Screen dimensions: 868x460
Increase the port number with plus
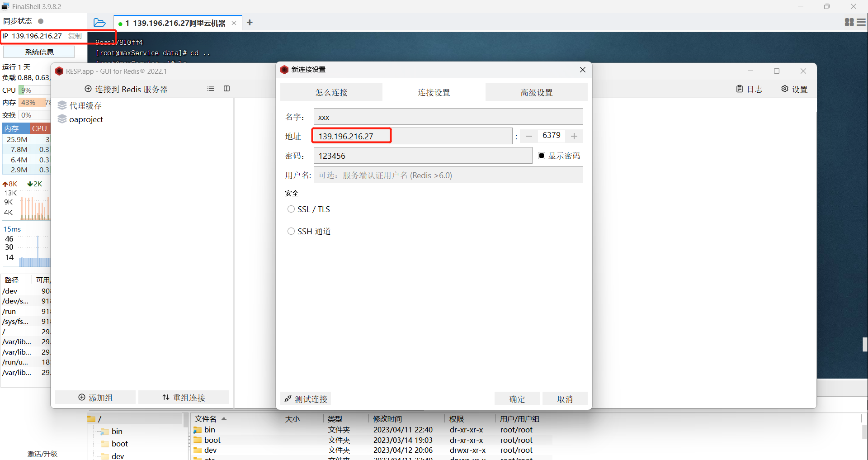(x=574, y=136)
